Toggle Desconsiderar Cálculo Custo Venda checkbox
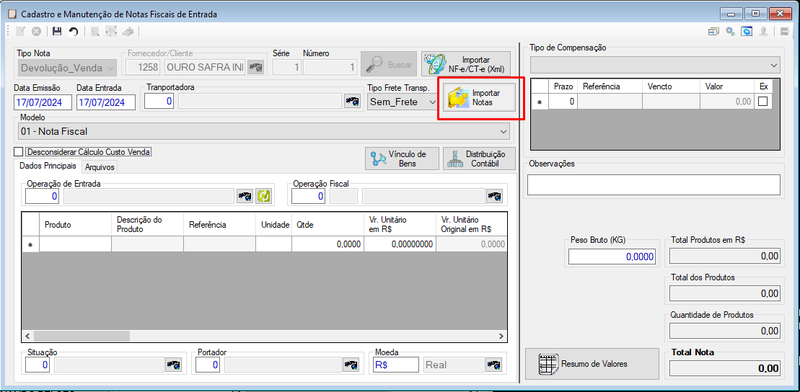 19,152
